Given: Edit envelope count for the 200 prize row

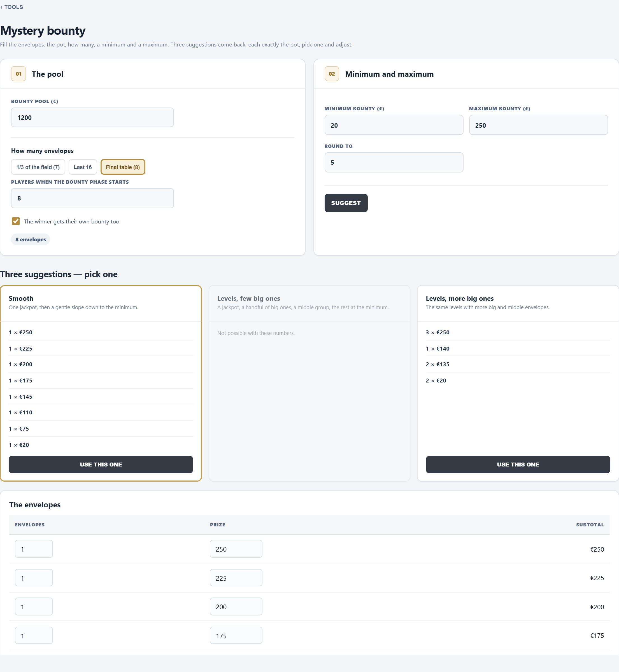Looking at the screenshot, I should (34, 607).
